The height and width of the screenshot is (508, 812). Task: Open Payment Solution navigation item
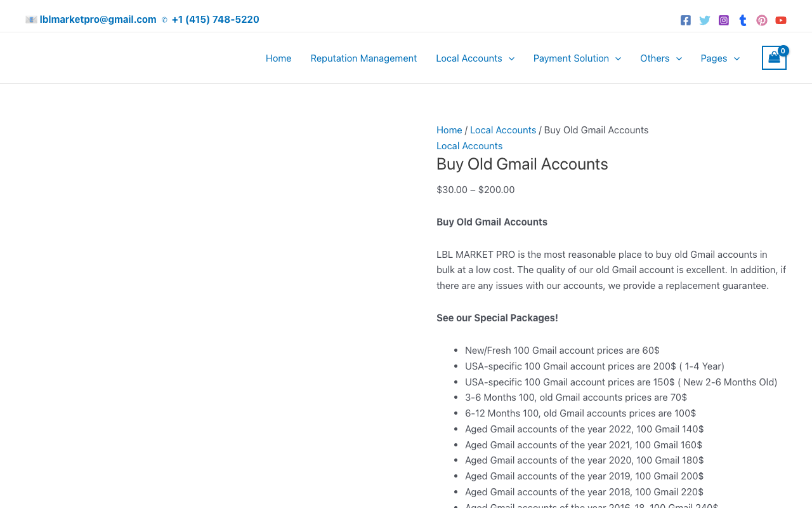point(571,58)
